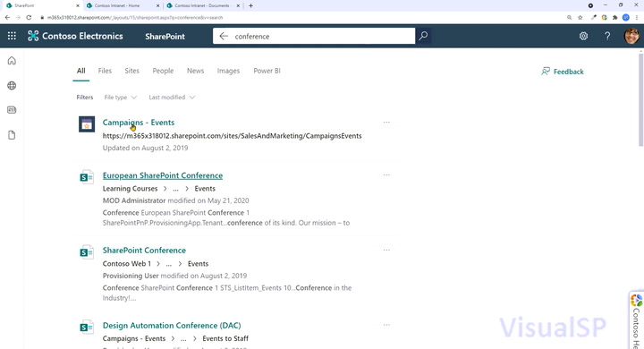Image resolution: width=644 pixels, height=349 pixels.
Task: Switch to the Files tab
Action: [105, 71]
